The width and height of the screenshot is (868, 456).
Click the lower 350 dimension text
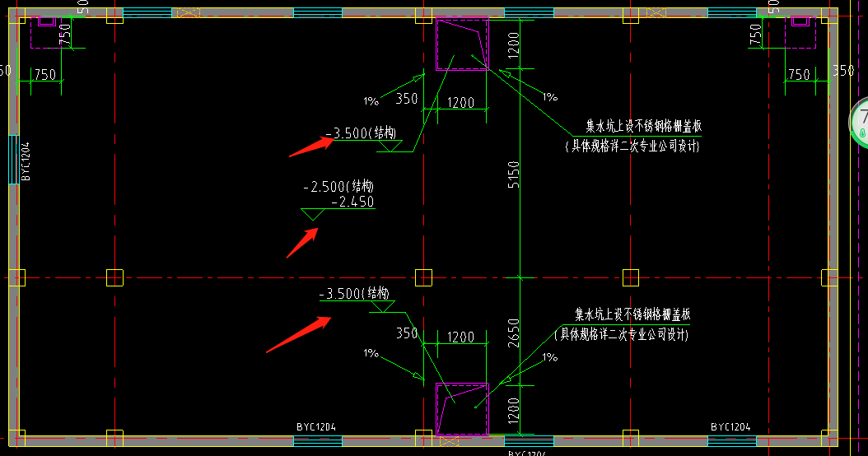[x=407, y=333]
